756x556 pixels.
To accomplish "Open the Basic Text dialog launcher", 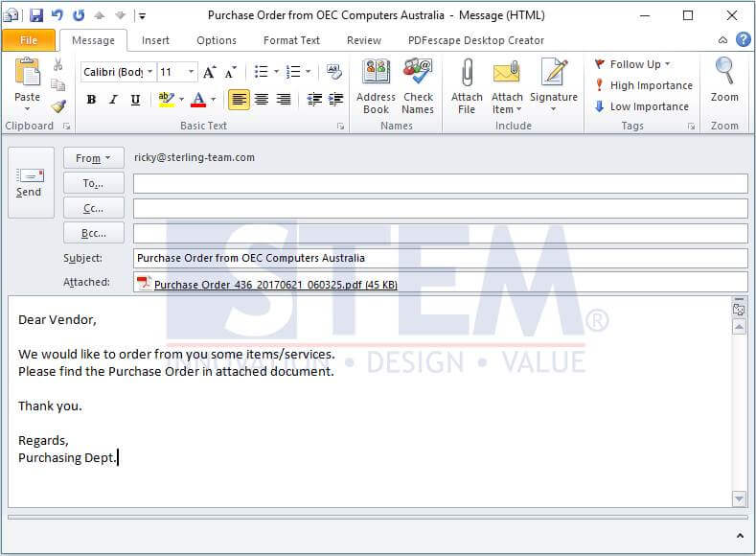I will point(340,127).
